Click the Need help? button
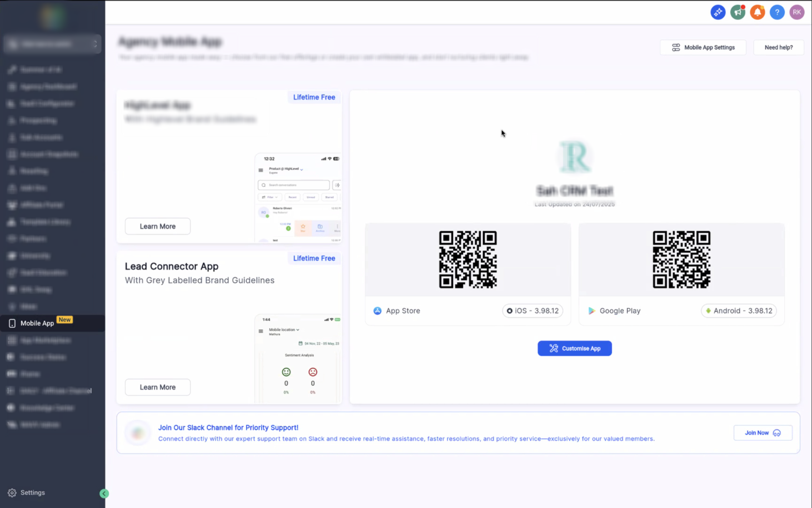This screenshot has width=812, height=508. 779,48
